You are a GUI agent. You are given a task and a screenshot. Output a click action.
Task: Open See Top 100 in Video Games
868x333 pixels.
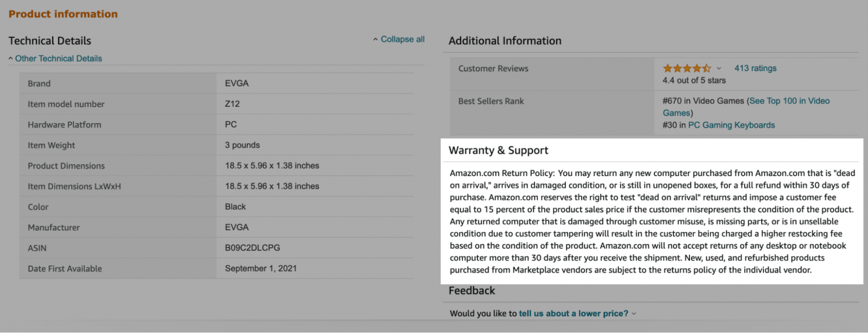click(x=788, y=100)
